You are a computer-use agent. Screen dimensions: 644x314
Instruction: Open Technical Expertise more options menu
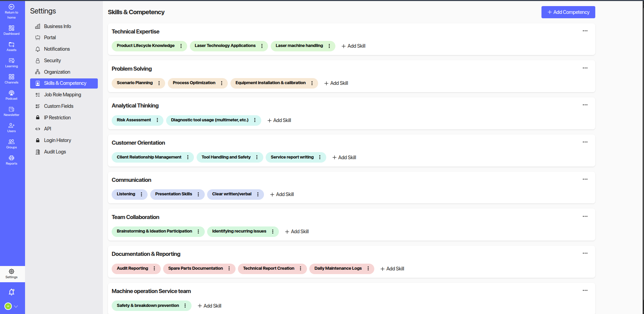(x=585, y=31)
